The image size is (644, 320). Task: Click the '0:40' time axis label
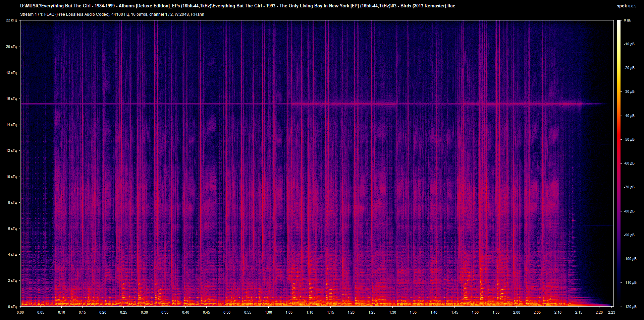(x=186, y=312)
